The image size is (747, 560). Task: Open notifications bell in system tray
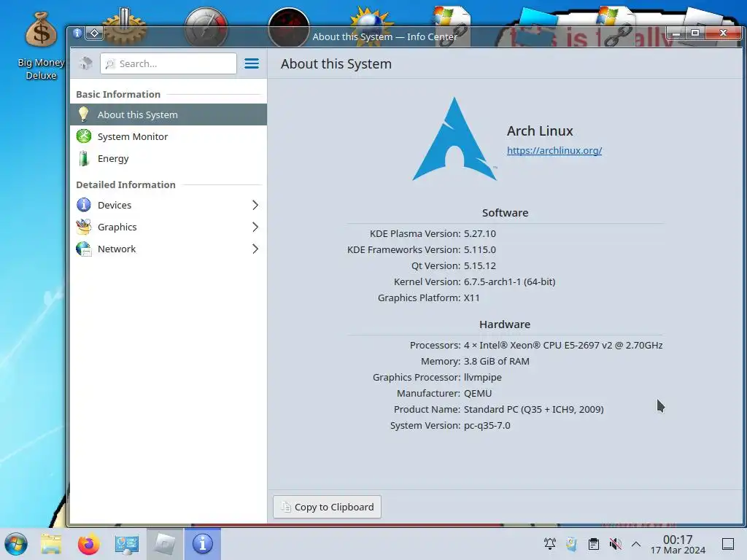(x=550, y=544)
